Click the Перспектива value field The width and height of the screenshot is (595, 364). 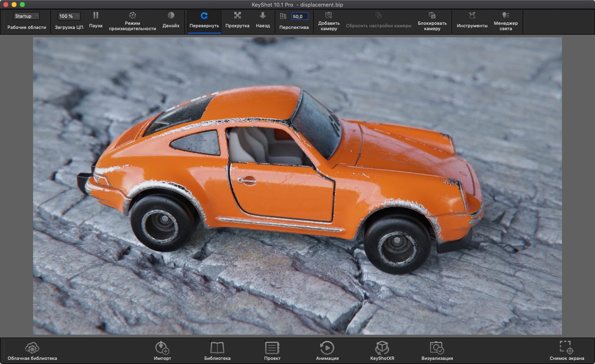(299, 16)
